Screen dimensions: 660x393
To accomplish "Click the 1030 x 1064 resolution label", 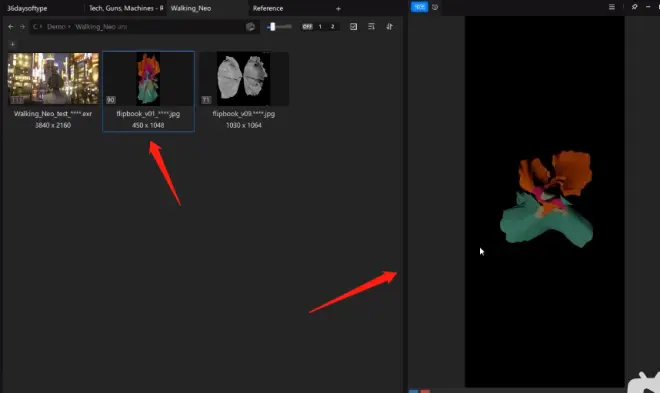I will 244,125.
